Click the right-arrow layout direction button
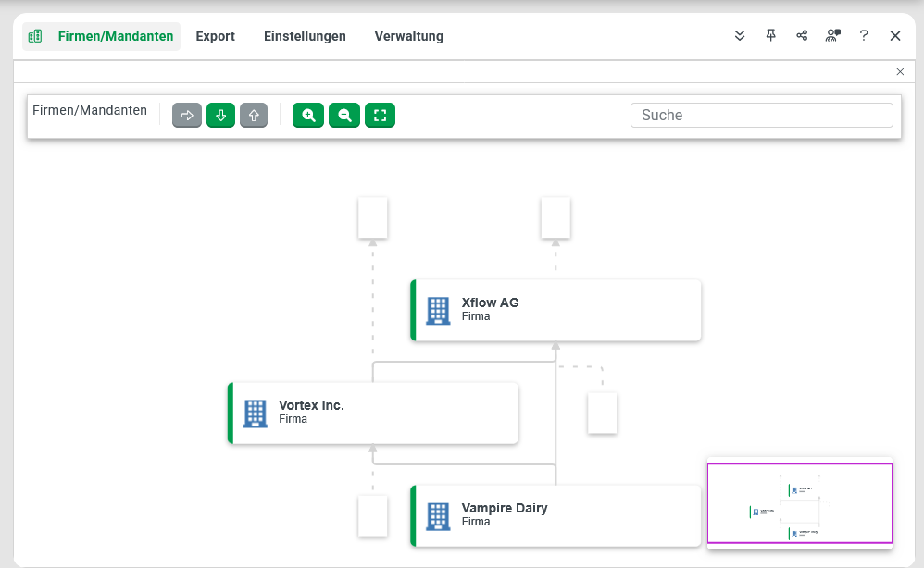Image resolution: width=924 pixels, height=568 pixels. (187, 116)
